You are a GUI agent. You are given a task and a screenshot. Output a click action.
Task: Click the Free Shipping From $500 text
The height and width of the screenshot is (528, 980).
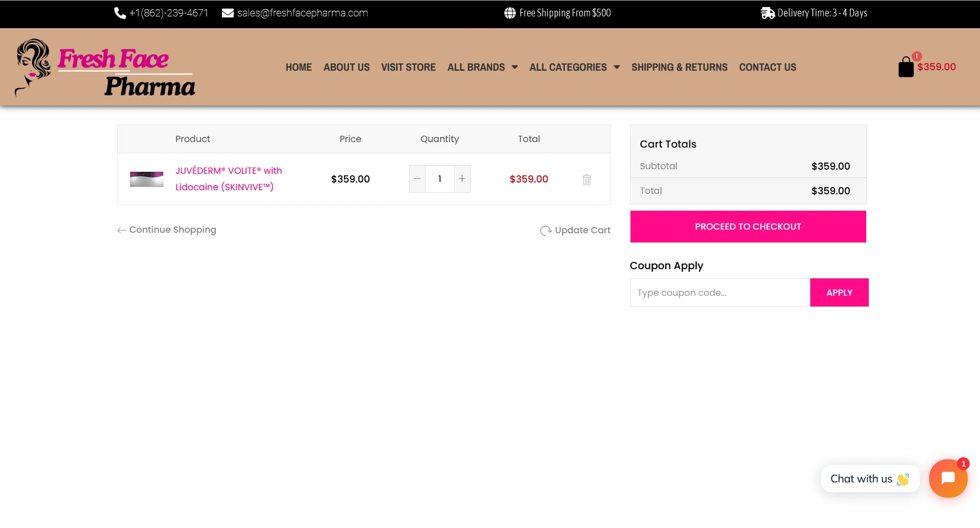click(x=565, y=13)
